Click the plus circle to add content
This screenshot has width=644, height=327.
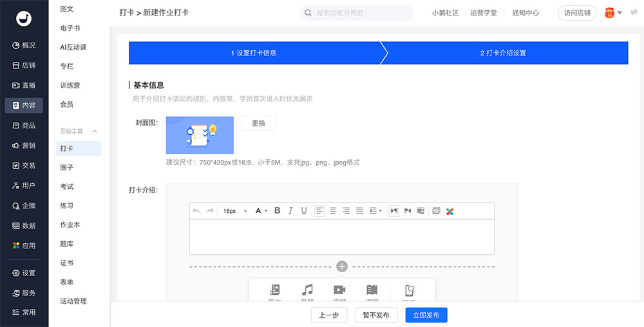pos(342,266)
